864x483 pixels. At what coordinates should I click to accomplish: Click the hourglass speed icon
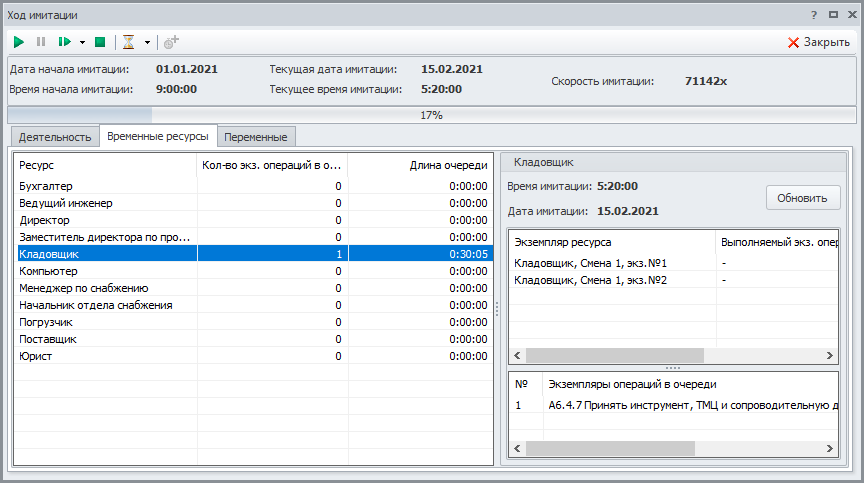(128, 42)
